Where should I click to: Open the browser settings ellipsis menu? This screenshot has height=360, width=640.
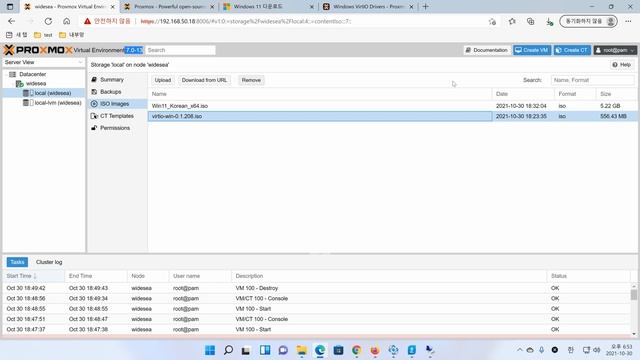(628, 21)
